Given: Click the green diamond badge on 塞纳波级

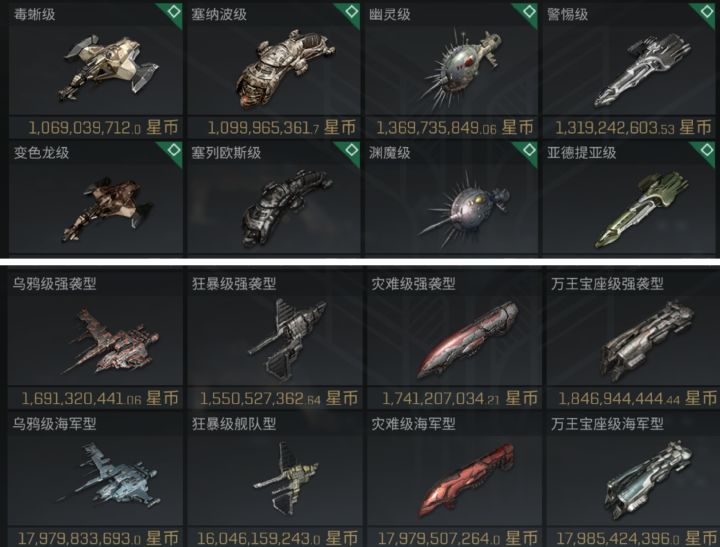Looking at the screenshot, I should 351,11.
